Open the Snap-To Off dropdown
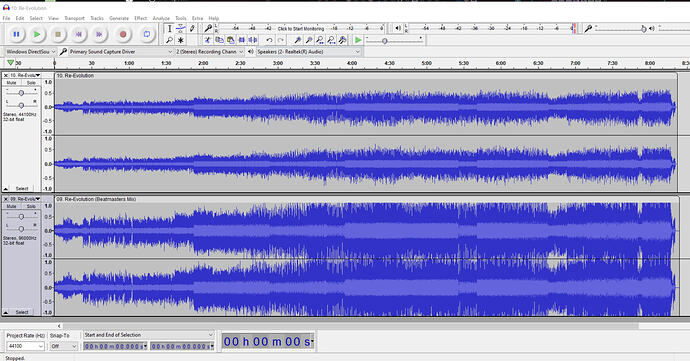This screenshot has height=361, width=690. tap(64, 346)
